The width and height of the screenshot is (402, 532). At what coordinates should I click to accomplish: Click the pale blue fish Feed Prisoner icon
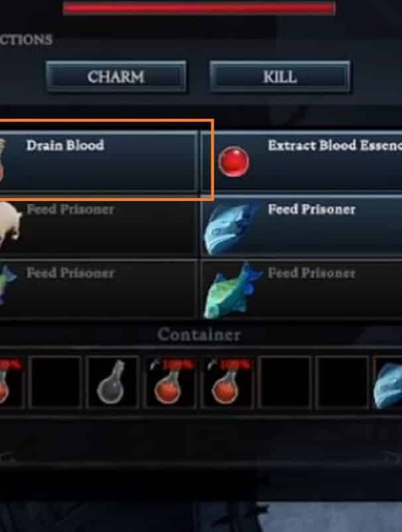coord(231,228)
